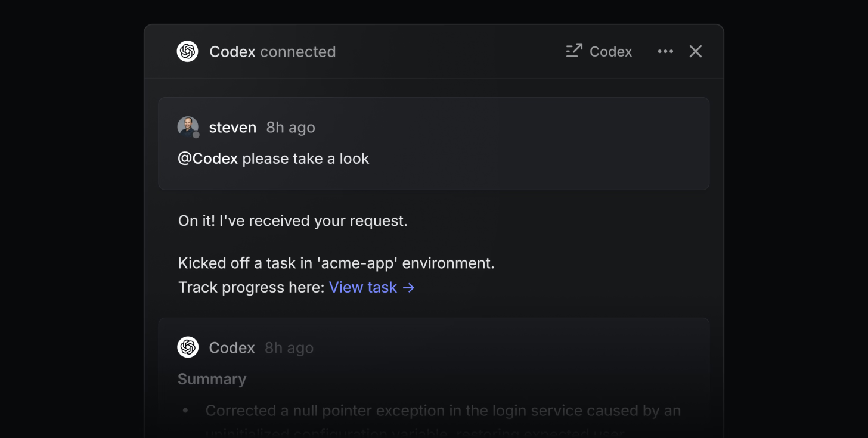Click the @Codex mention in the comment

point(208,159)
